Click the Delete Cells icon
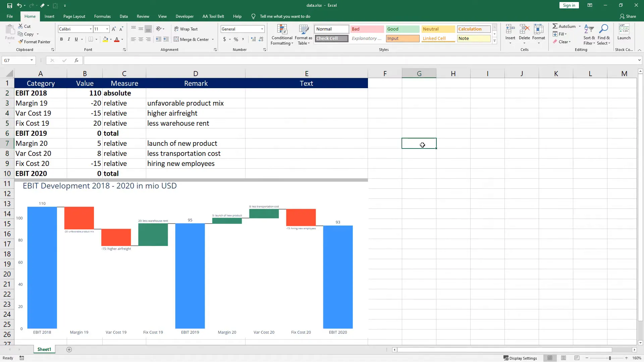This screenshot has height=362, width=644. click(x=524, y=29)
